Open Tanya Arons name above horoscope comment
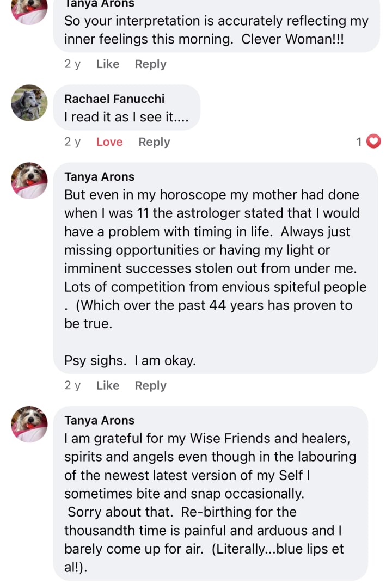Screen dimensions: 392x584 [99, 176]
